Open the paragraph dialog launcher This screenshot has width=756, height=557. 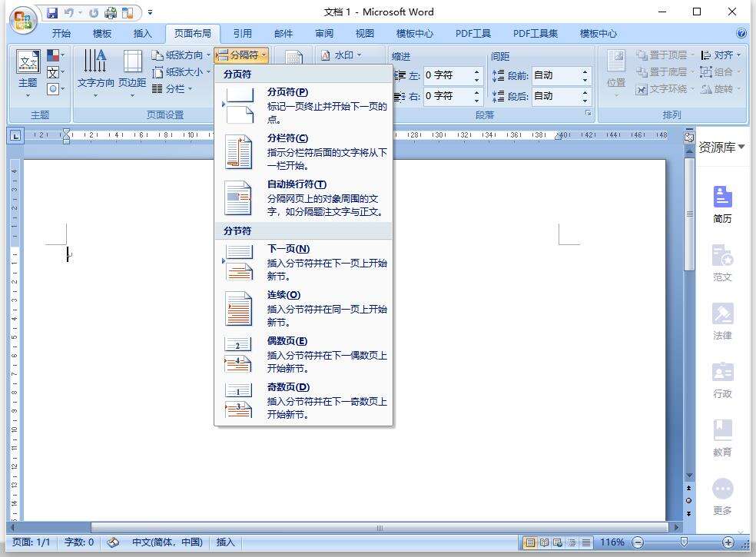pos(588,114)
